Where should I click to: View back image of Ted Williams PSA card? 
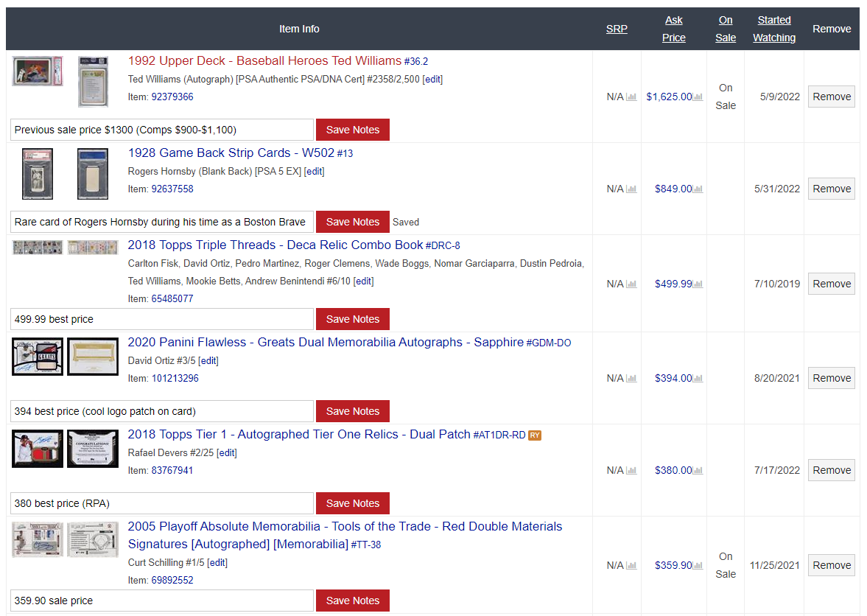point(93,81)
